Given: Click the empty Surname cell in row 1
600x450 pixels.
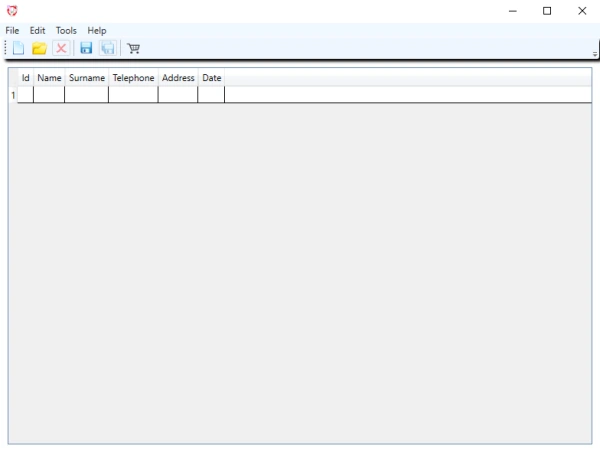Looking at the screenshot, I should point(87,95).
